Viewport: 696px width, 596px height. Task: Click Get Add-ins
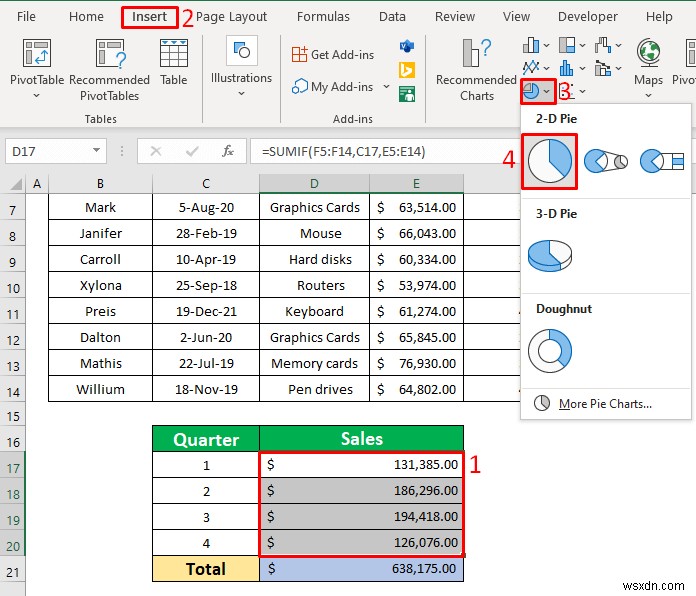coord(333,55)
